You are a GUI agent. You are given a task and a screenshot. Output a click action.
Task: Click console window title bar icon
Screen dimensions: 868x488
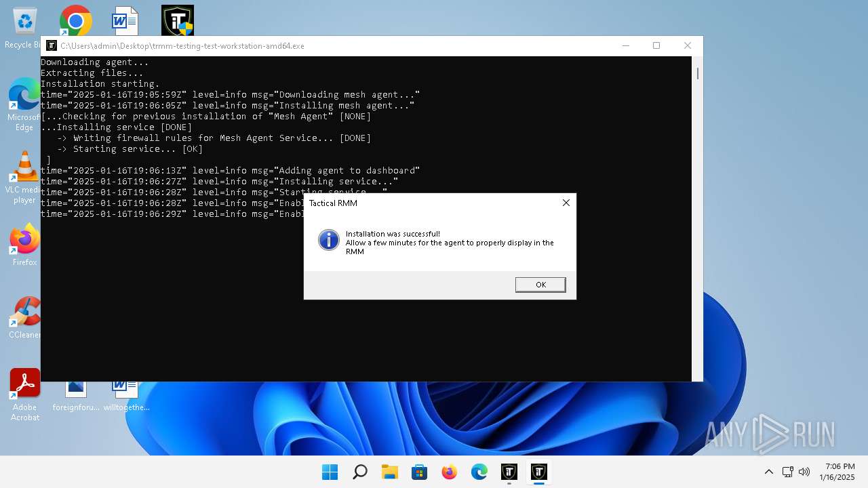[52, 46]
